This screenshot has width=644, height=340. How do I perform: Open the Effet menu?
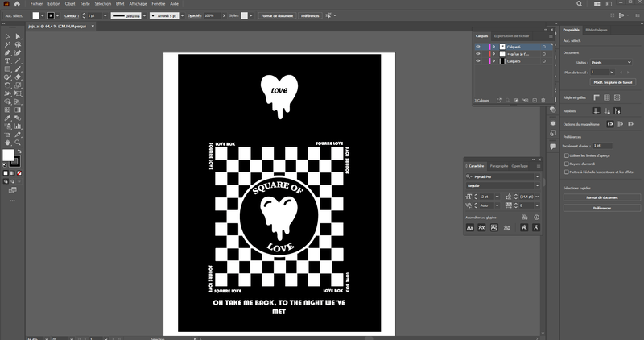click(x=120, y=4)
